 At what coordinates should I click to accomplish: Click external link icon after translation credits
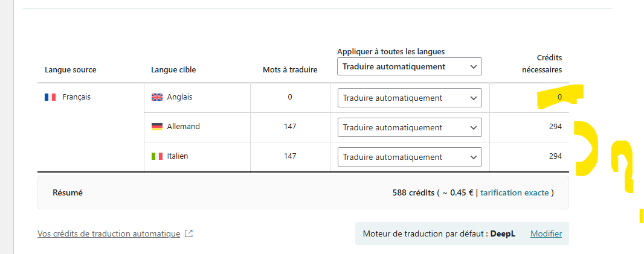pyautogui.click(x=188, y=234)
